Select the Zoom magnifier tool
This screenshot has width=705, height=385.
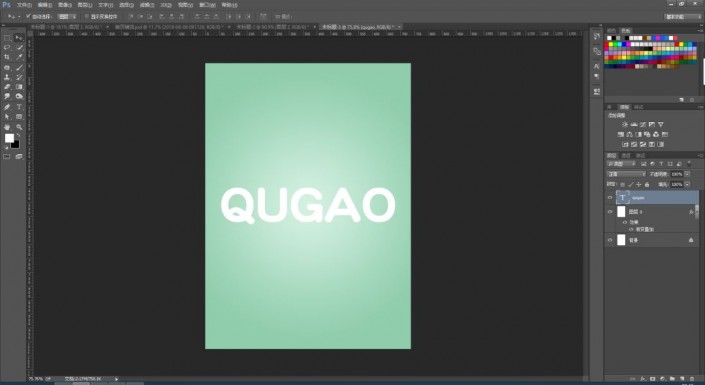(x=19, y=127)
